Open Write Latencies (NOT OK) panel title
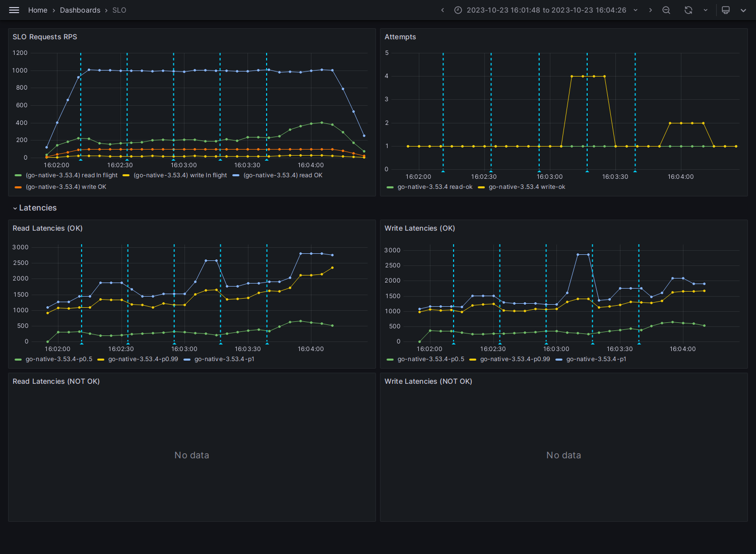This screenshot has width=756, height=554. point(428,381)
